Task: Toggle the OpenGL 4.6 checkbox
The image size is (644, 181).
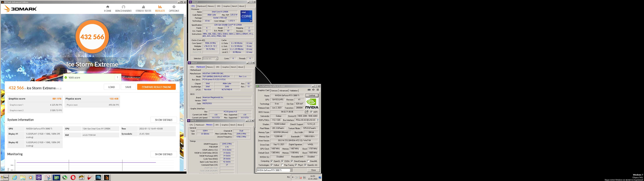Action: coord(305,165)
